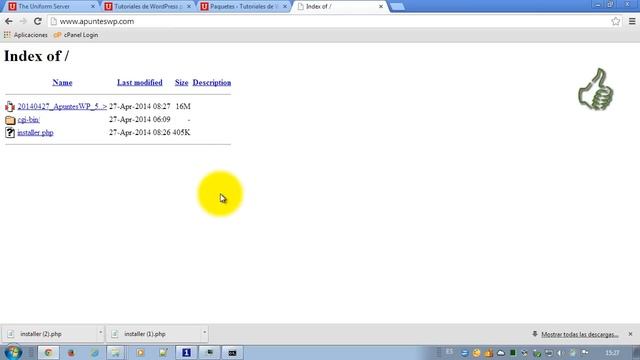Click the volume speaker tray icon
Screen dimensions: 640x360
coord(560,353)
